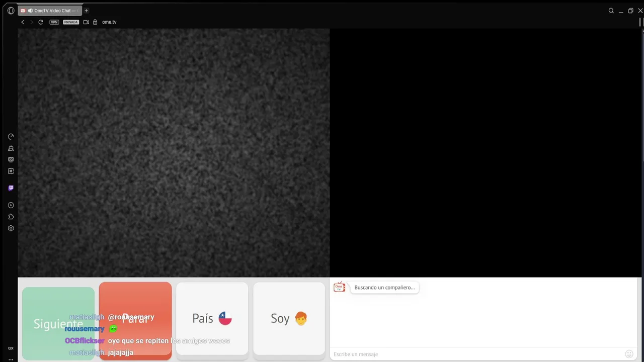Open the striped screen sidebar icon
Screen dimensions: 644x362
click(11, 160)
